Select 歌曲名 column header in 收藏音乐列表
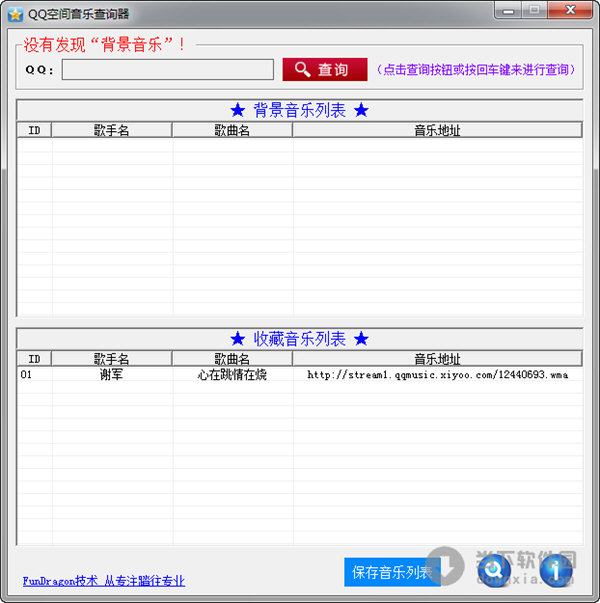 click(232, 359)
